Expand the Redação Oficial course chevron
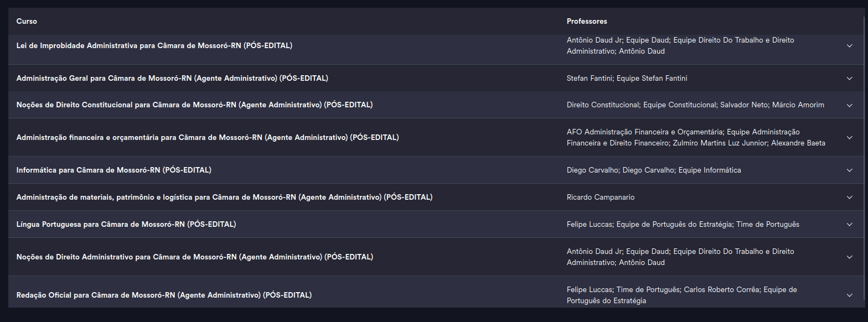 point(849,295)
